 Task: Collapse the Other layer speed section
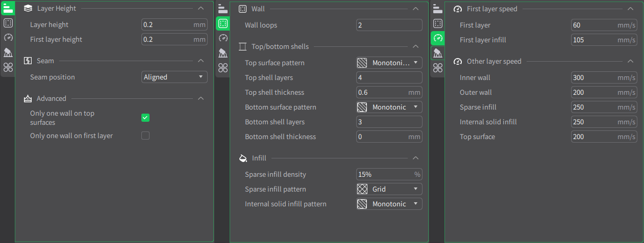(630, 61)
